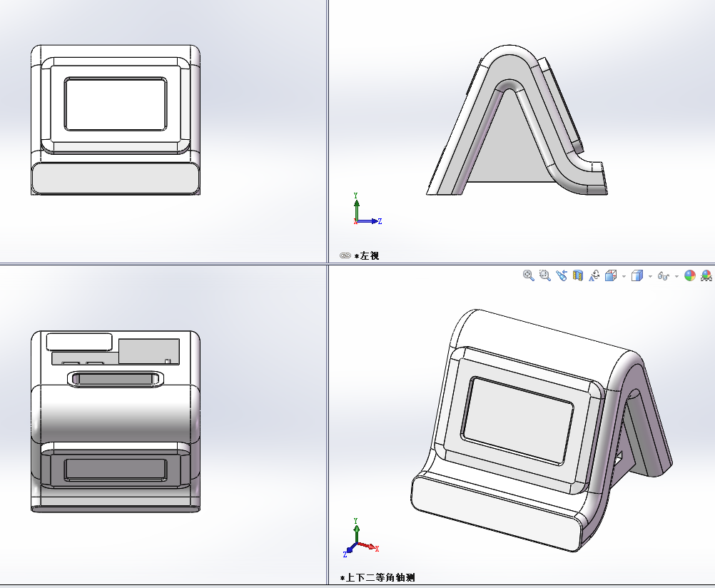This screenshot has width=715, height=588.
Task: Click the View Orientation cube icon
Action: [x=611, y=275]
